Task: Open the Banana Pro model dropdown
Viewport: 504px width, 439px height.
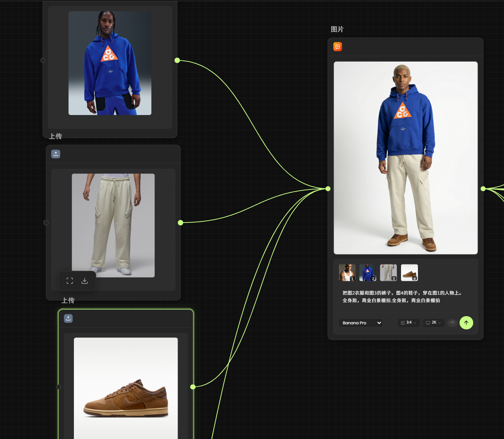Action: pyautogui.click(x=361, y=323)
